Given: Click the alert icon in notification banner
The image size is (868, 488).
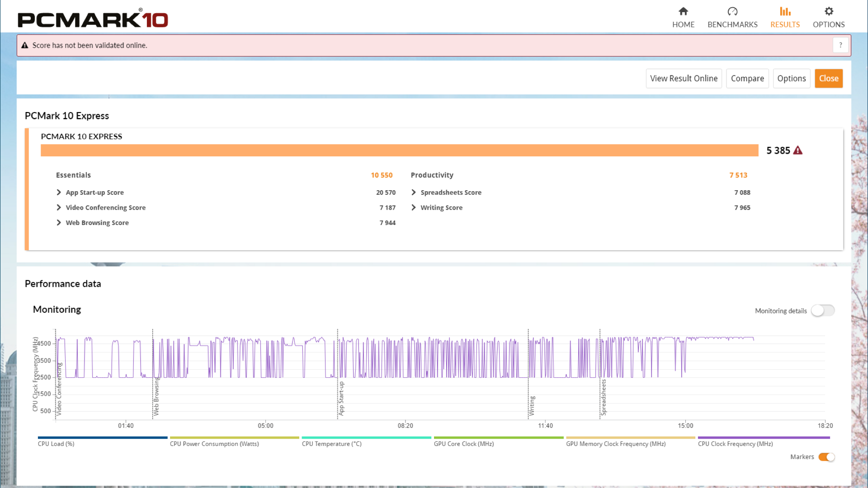Looking at the screenshot, I should click(25, 45).
